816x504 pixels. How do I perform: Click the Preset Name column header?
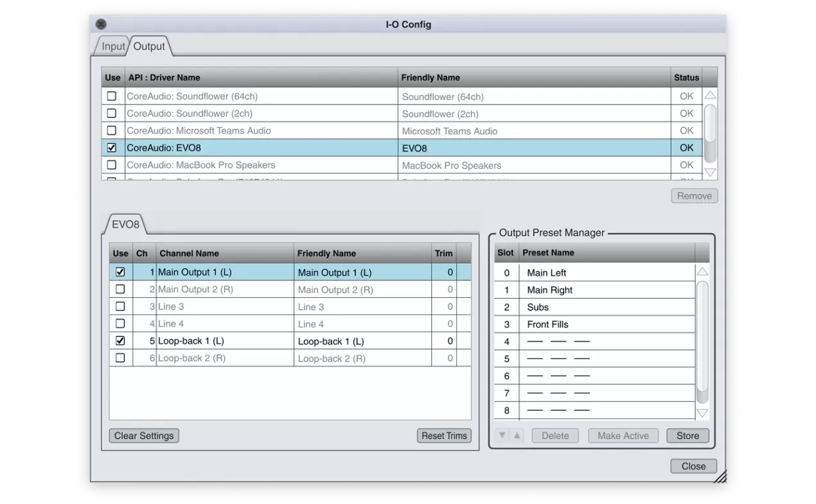point(607,253)
